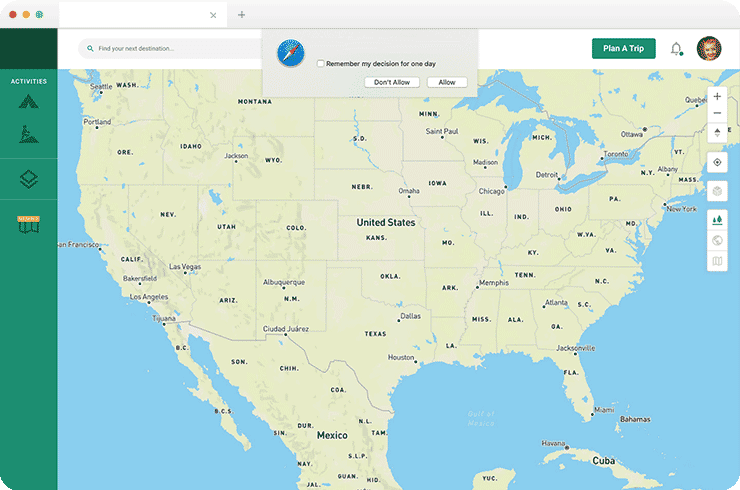Viewport: 740px width, 490px height.
Task: Check "Remember my decision for one day"
Action: tap(320, 63)
